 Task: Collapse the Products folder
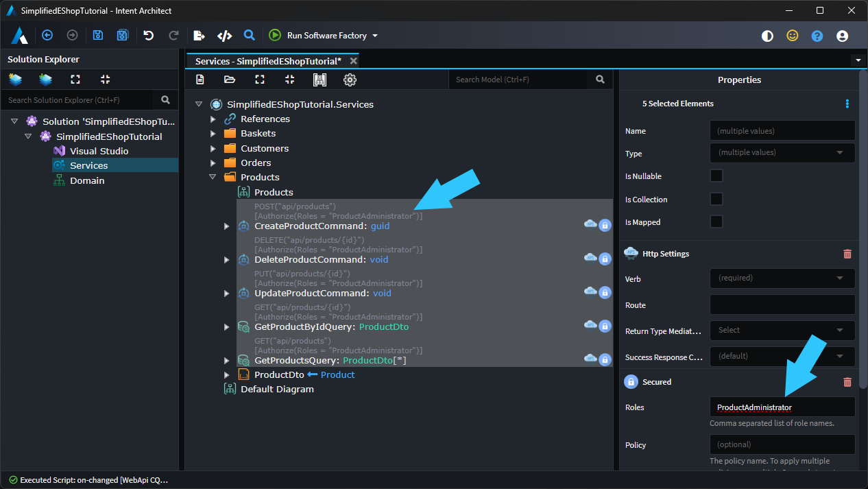point(213,177)
